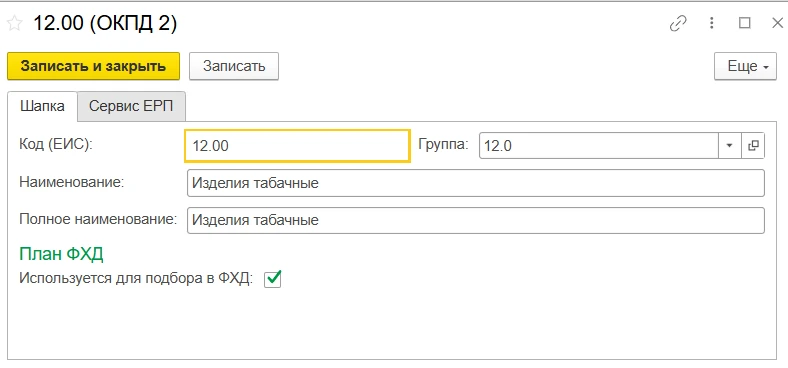Maximize the form window
The image size is (788, 368).
(745, 23)
